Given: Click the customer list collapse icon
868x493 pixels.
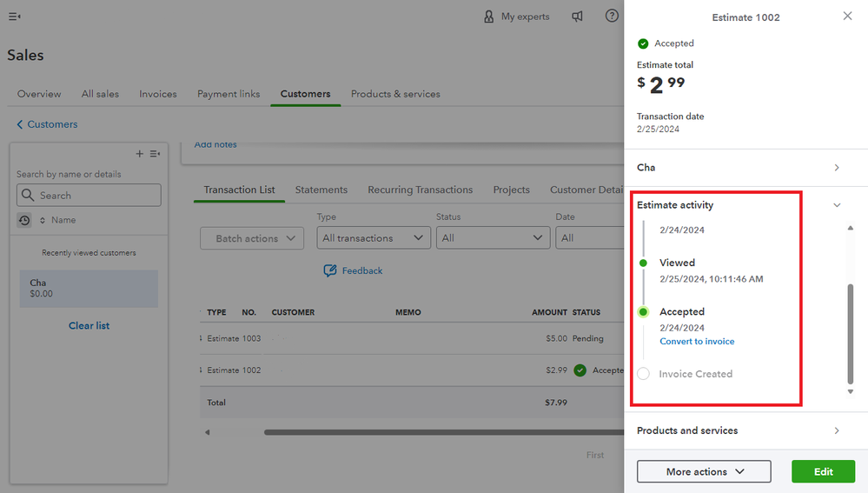Looking at the screenshot, I should (x=155, y=154).
